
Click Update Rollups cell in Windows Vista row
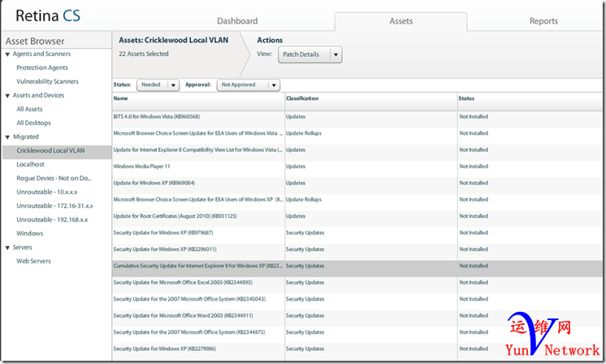coord(304,133)
